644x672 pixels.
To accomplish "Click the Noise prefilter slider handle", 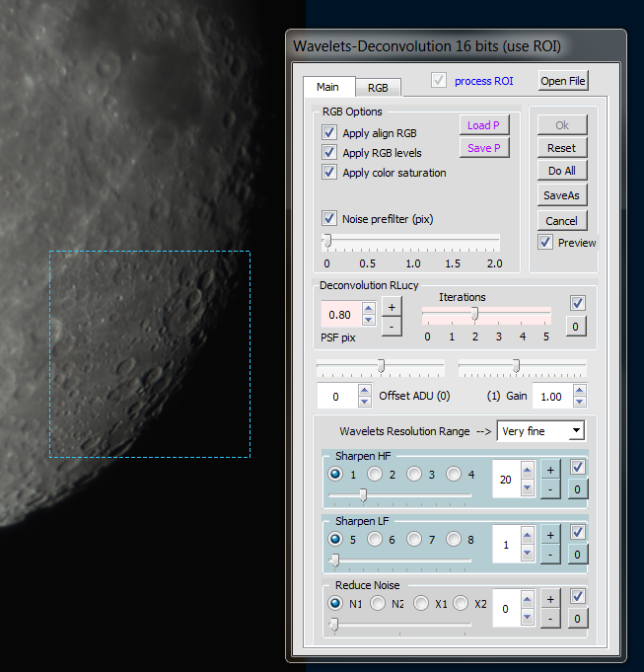I will [x=327, y=241].
